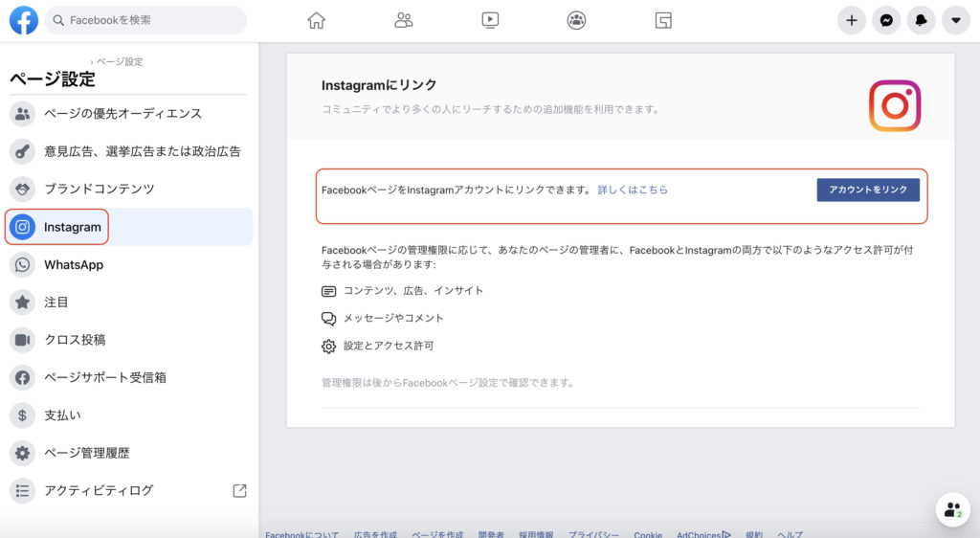Open the Facebookについて footer link
The height and width of the screenshot is (538, 980).
pos(301,534)
